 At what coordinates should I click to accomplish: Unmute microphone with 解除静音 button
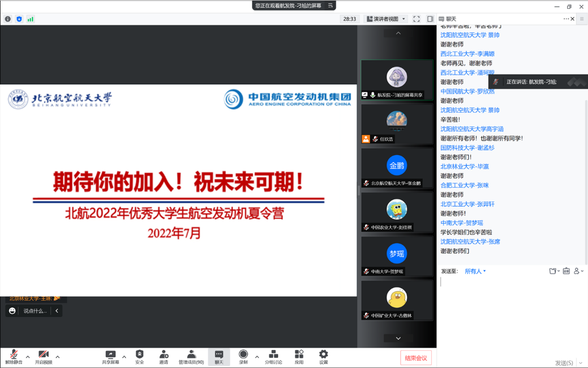click(14, 357)
